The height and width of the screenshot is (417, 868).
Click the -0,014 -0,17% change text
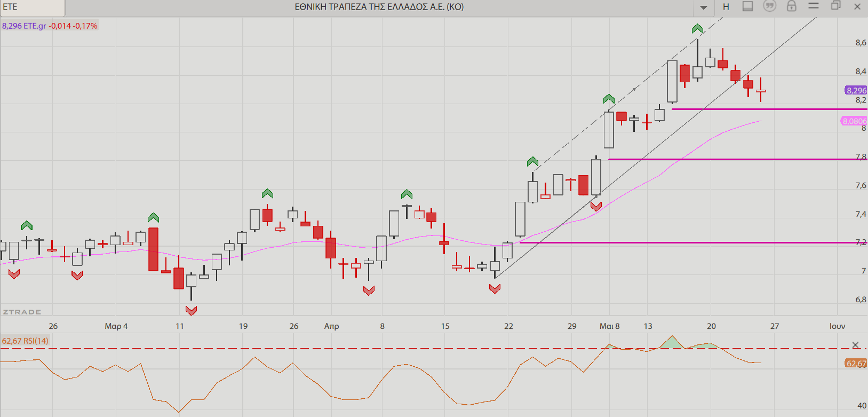[x=73, y=26]
